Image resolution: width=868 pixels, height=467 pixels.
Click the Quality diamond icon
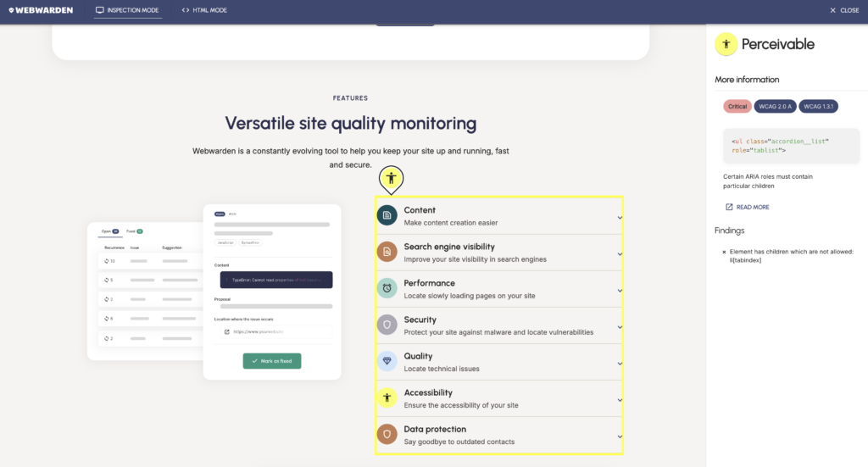387,361
